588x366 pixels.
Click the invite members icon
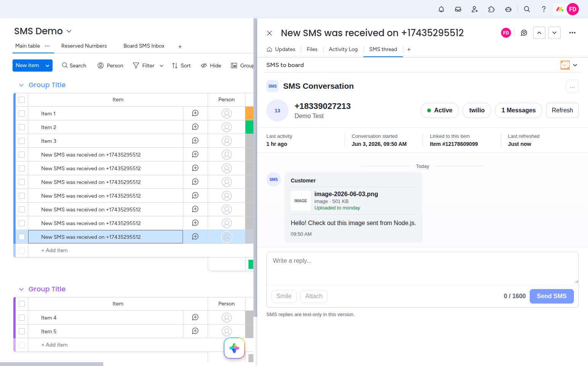pyautogui.click(x=475, y=9)
